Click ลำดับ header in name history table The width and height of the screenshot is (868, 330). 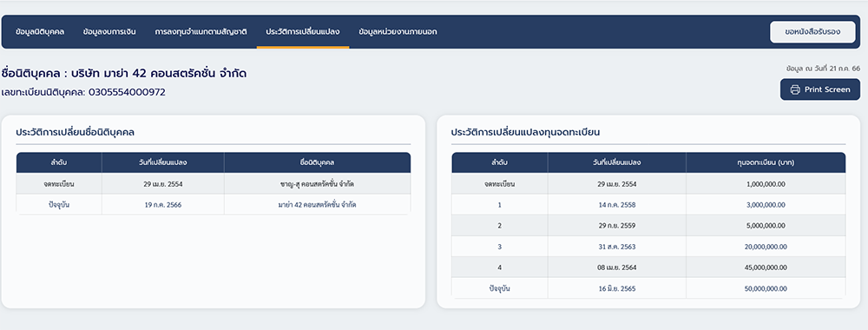point(59,162)
